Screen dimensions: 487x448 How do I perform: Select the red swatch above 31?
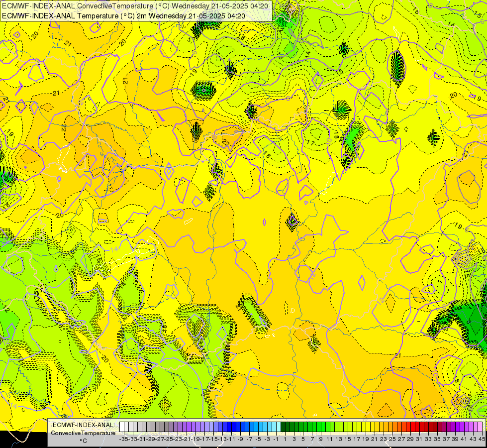click(x=418, y=427)
